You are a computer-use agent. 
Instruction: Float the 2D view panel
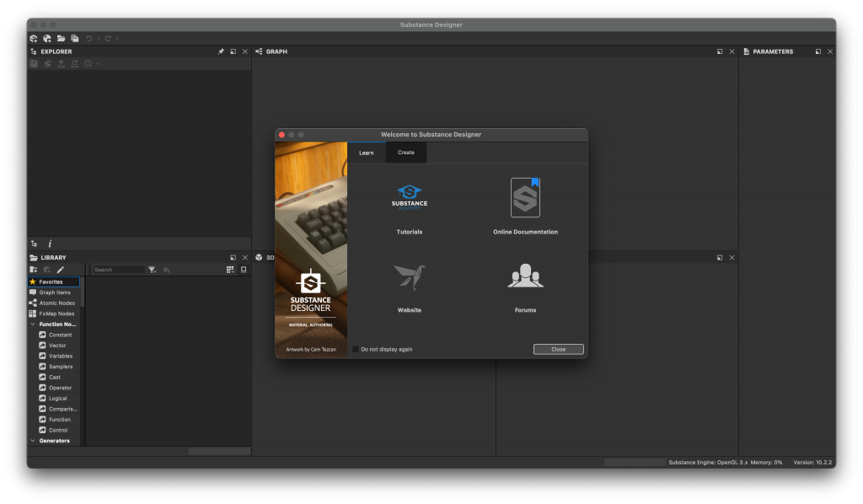pos(720,258)
